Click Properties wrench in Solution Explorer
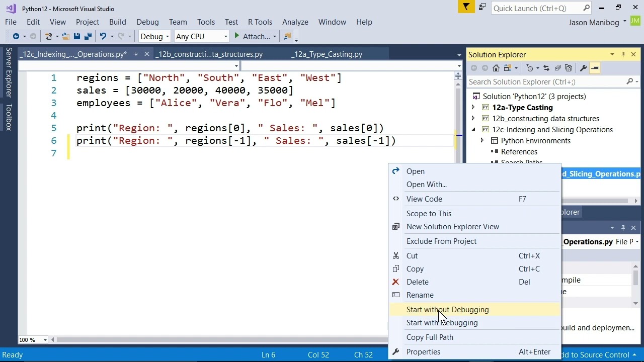The height and width of the screenshot is (362, 644). [584, 68]
